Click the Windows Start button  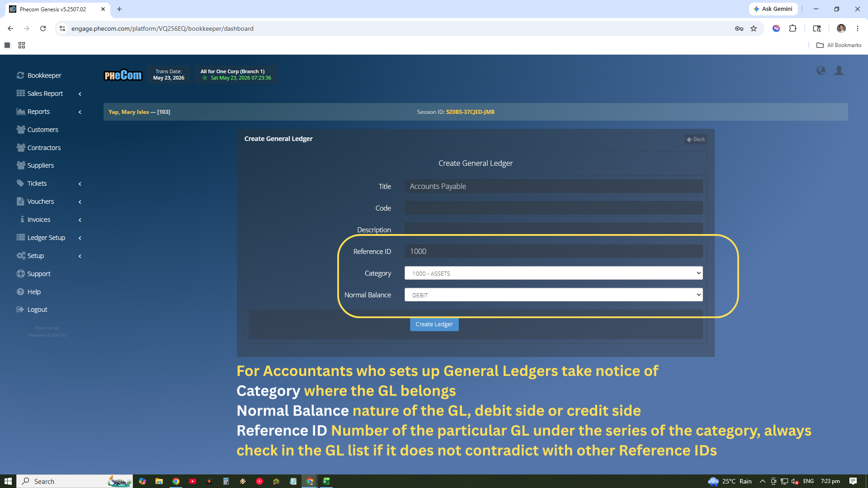pyautogui.click(x=8, y=481)
